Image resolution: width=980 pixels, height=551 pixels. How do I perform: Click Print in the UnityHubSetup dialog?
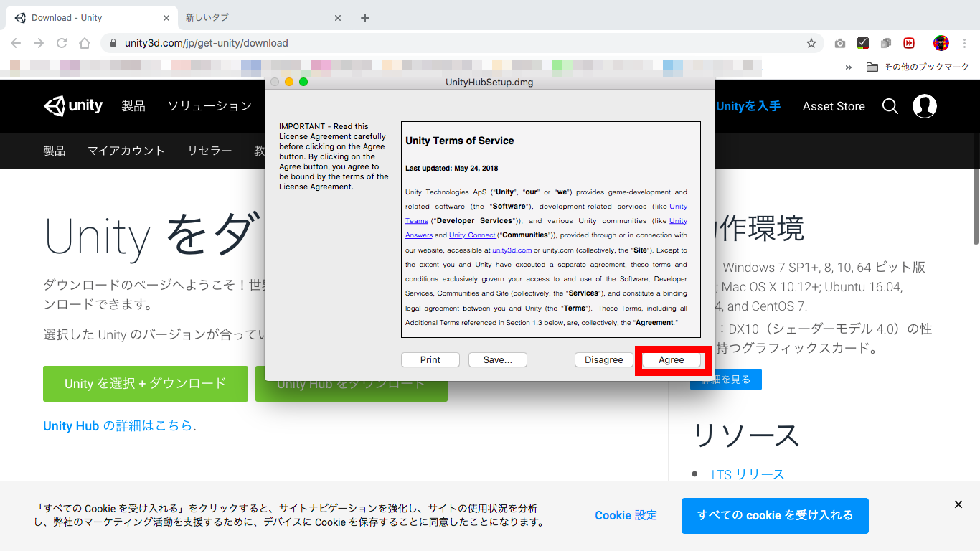[x=430, y=360]
